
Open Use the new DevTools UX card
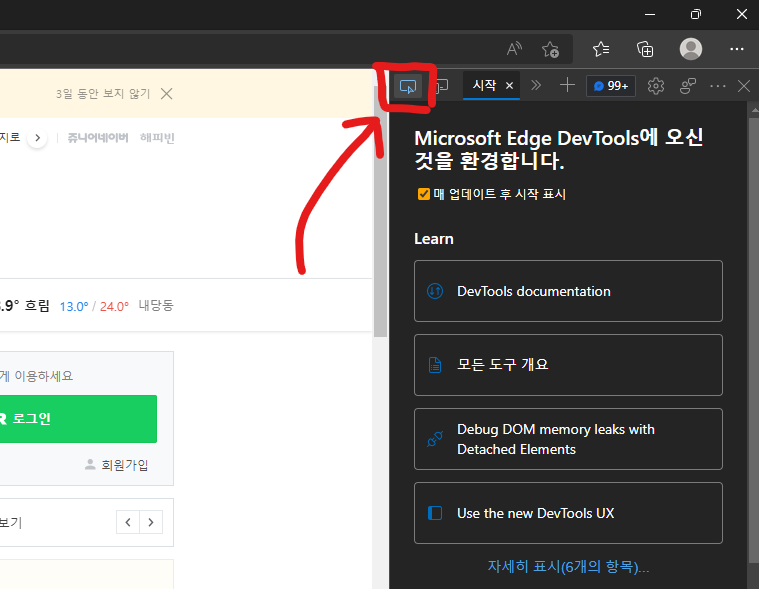[x=568, y=513]
